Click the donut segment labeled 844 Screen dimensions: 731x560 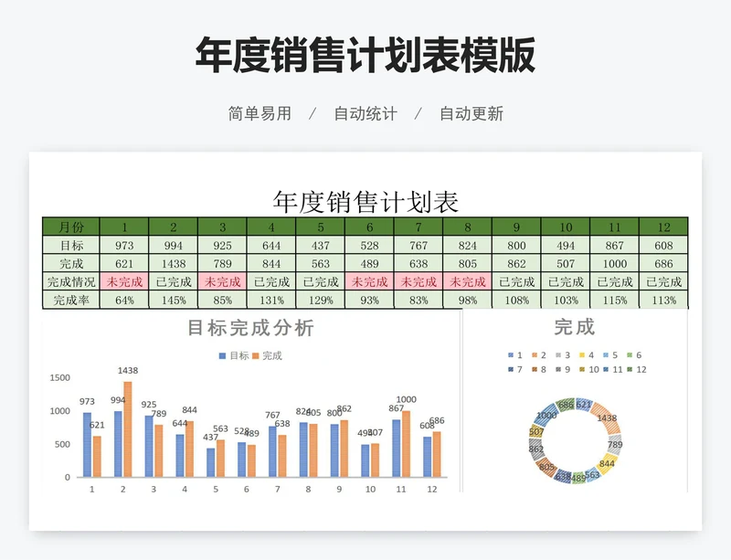coord(607,463)
